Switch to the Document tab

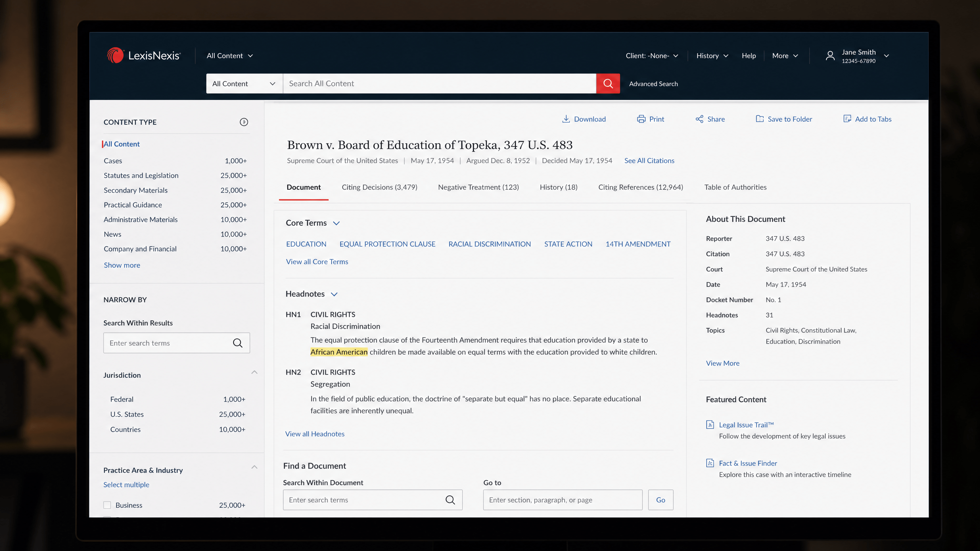pyautogui.click(x=304, y=187)
